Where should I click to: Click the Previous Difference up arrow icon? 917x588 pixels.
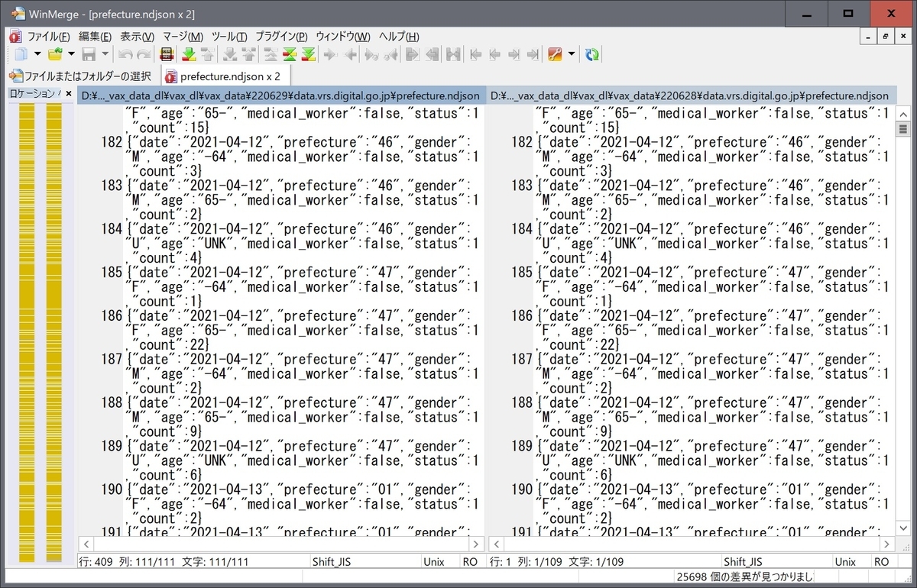coord(206,54)
